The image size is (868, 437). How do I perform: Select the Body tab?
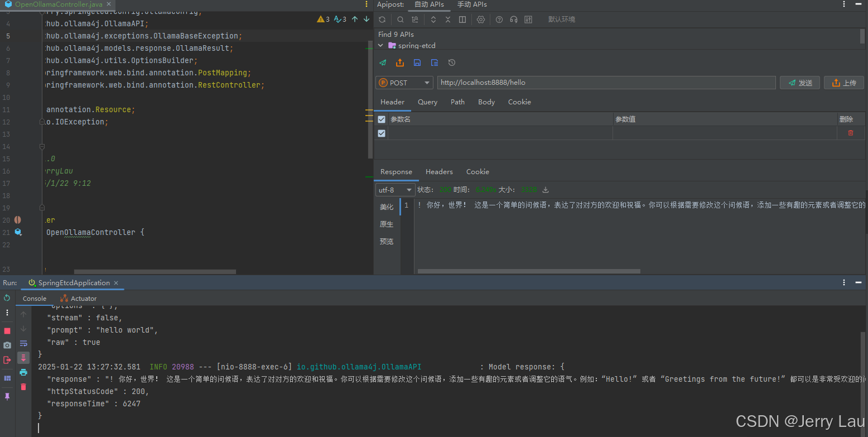tap(486, 102)
